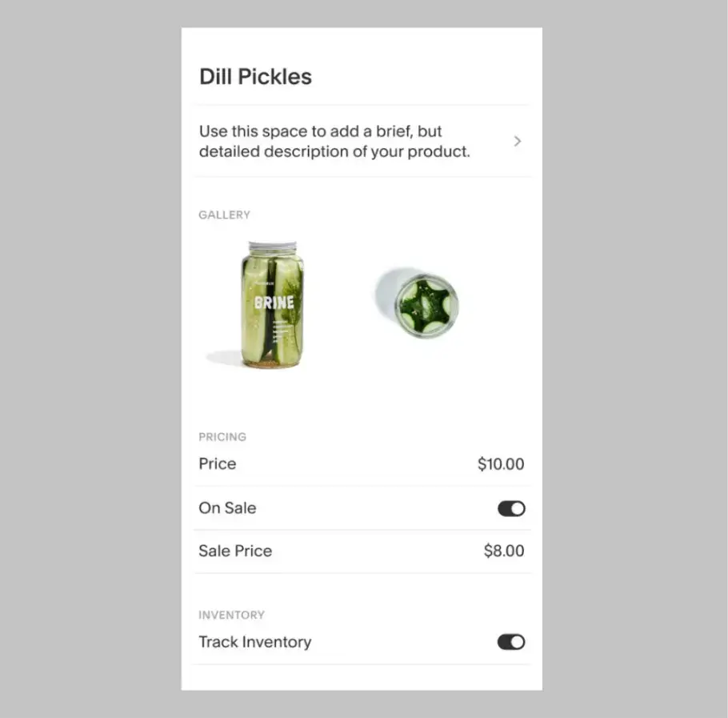
Task: Click the INVENTORY section heading
Action: click(232, 615)
